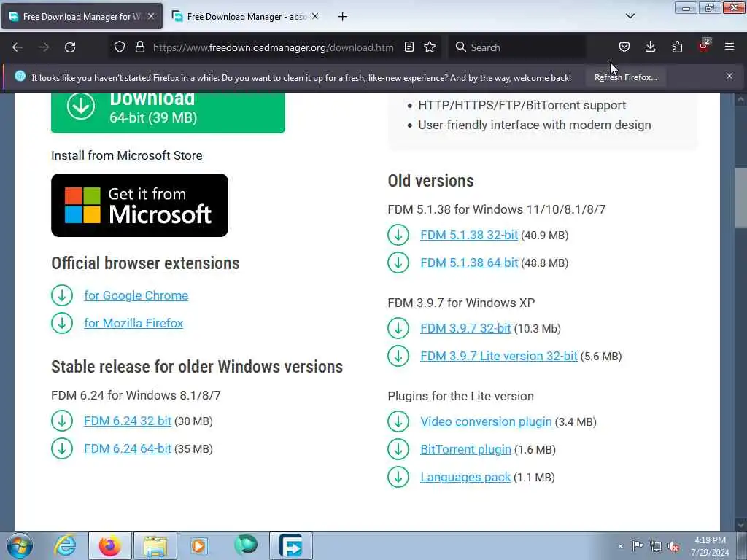Image resolution: width=747 pixels, height=560 pixels.
Task: Click download icon beside Video conversion plugin
Action: [x=398, y=421]
